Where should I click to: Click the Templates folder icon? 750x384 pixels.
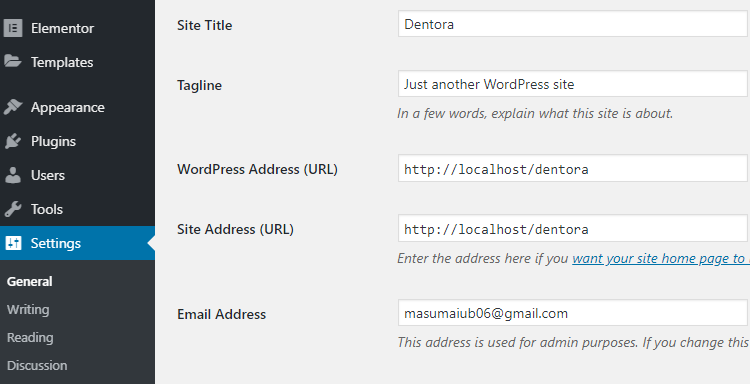pos(13,61)
